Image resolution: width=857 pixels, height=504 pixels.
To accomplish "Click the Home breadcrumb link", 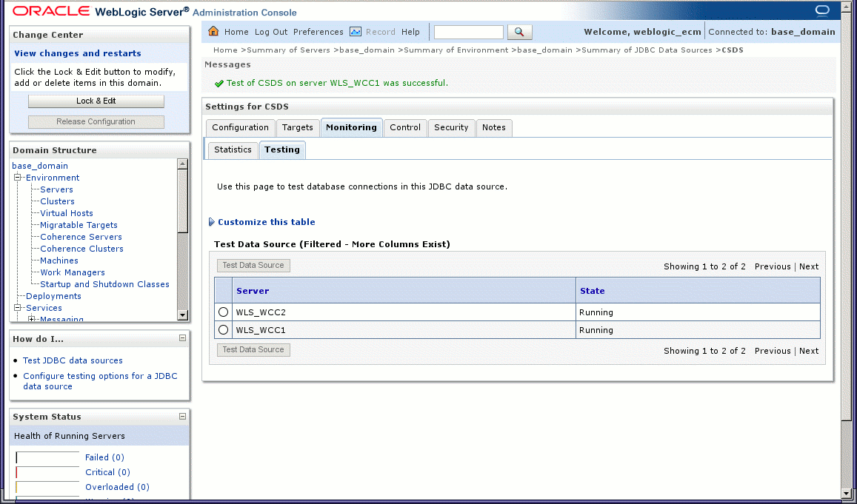I will click(x=225, y=50).
